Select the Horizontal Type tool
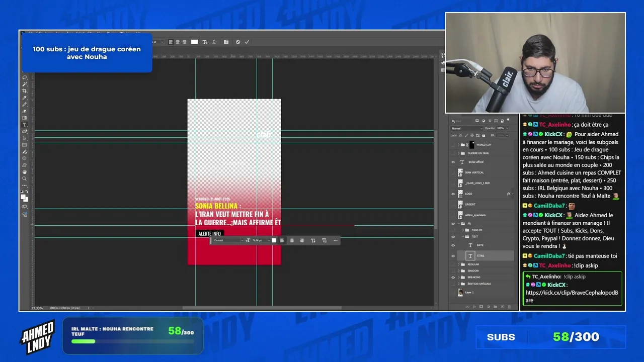Screen dimensions: 644x362 point(25,125)
